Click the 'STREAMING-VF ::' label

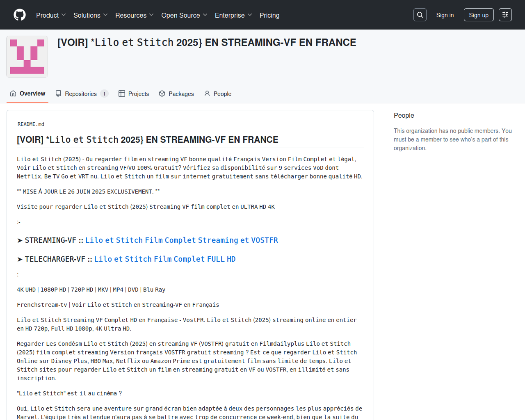[50, 240]
